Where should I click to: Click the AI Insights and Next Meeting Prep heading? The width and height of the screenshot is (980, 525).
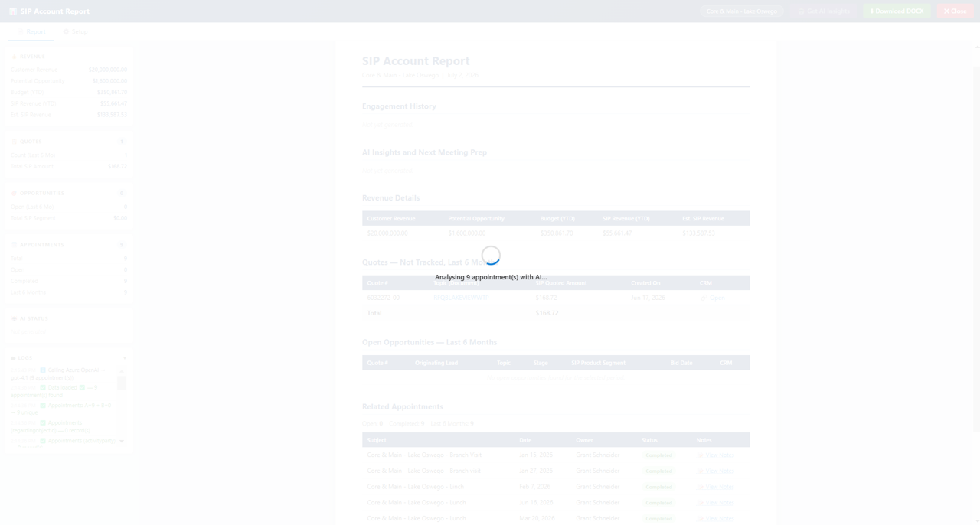[x=424, y=152]
